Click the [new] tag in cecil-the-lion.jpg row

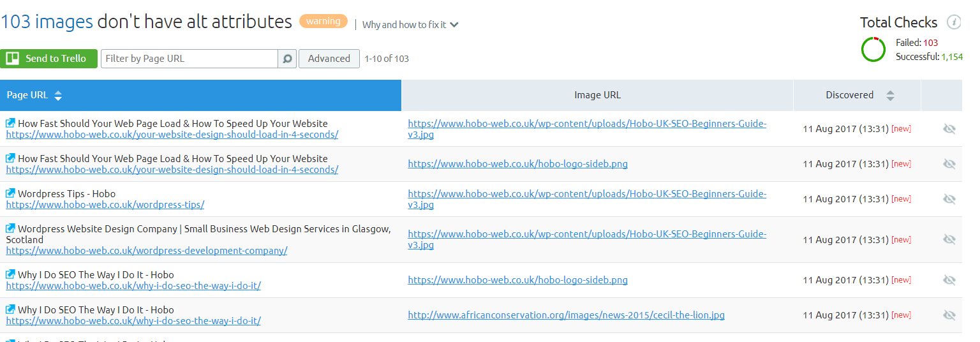click(901, 315)
